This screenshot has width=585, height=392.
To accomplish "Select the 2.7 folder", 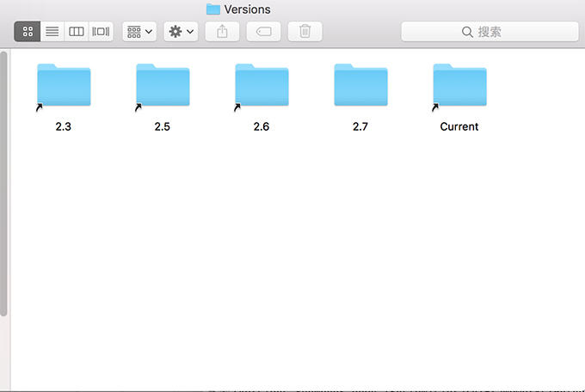I will (360, 86).
